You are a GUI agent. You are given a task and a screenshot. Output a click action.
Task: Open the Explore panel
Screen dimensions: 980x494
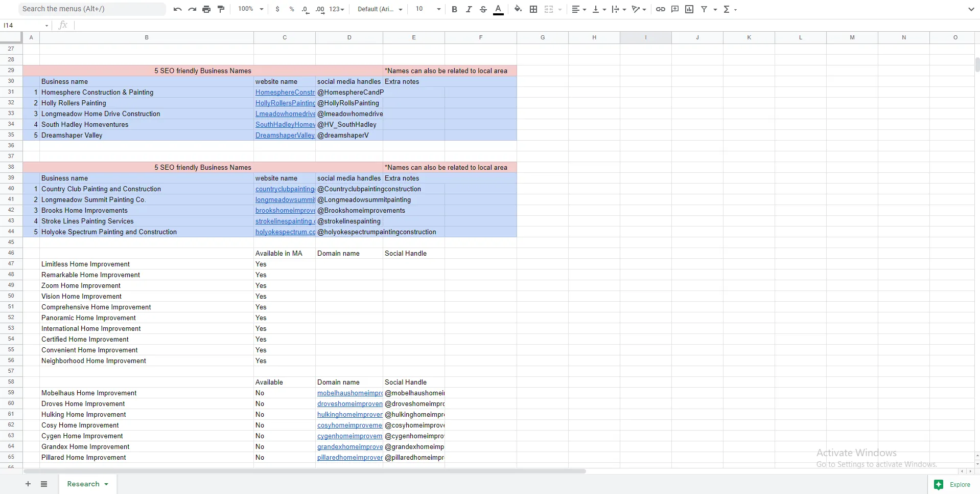[953, 484]
